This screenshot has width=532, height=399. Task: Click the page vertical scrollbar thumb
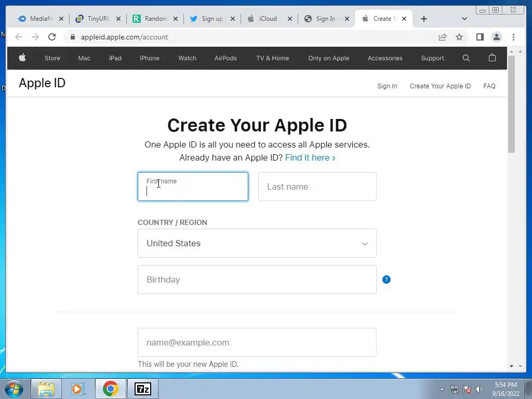click(511, 104)
